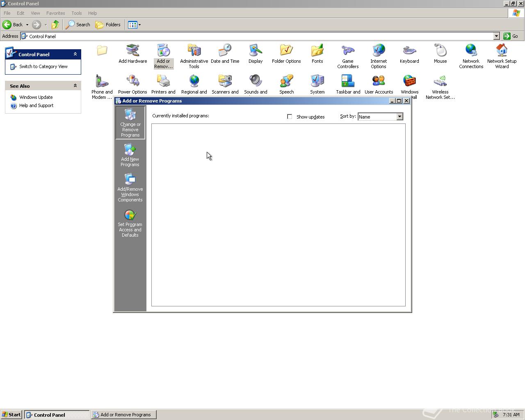Collapse the See Also section
525x420 pixels.
[75, 86]
